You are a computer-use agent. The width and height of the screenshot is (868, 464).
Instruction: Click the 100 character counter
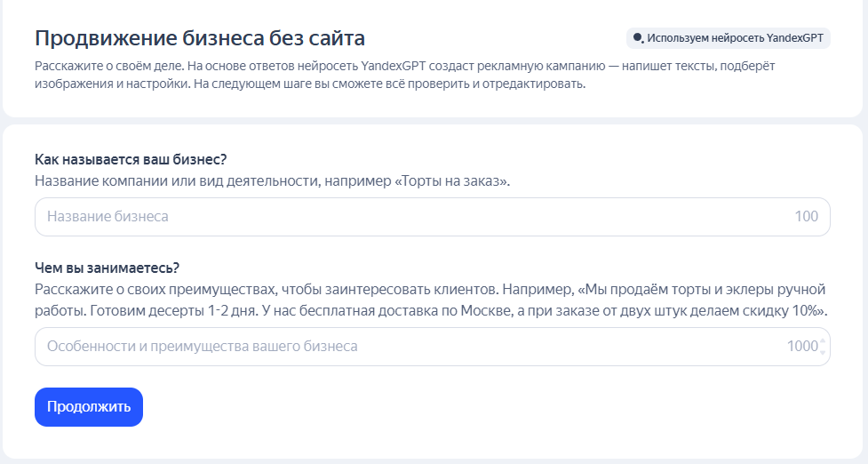tap(806, 217)
